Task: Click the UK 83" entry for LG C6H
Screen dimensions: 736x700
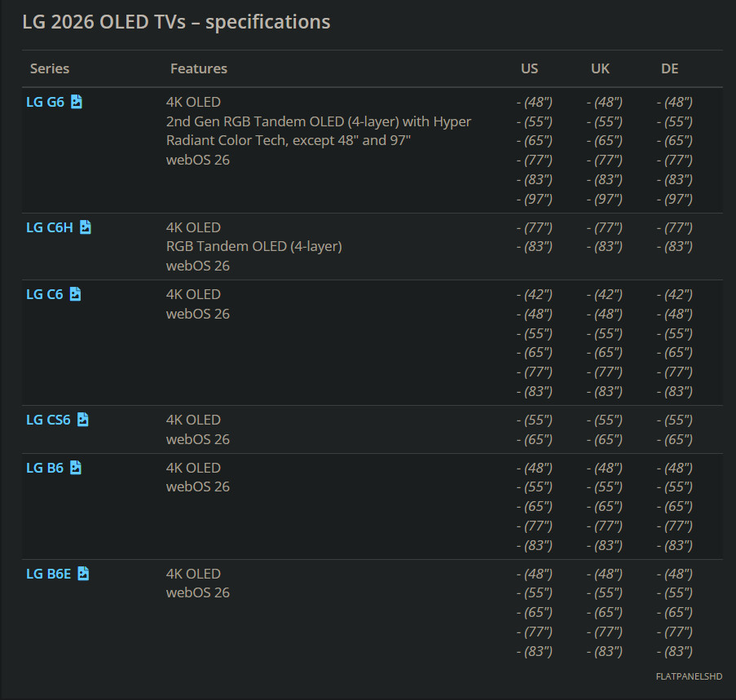Action: click(x=605, y=246)
